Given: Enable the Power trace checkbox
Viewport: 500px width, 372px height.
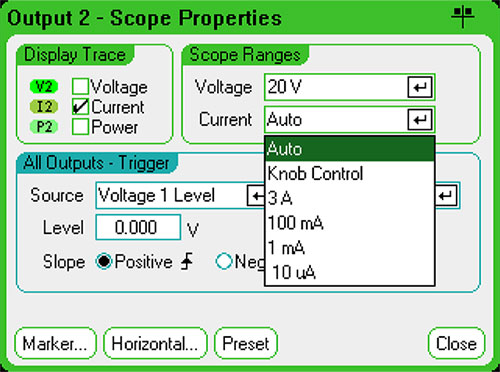Looking at the screenshot, I should coord(80,127).
